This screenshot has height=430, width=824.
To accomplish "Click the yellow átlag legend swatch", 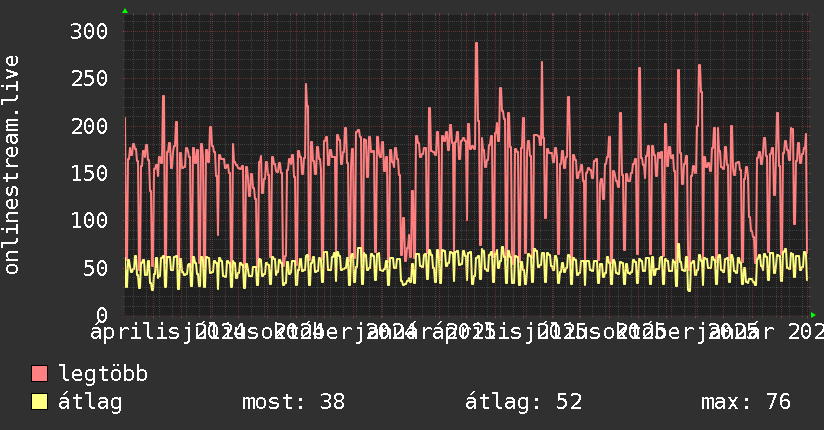I will tap(39, 401).
